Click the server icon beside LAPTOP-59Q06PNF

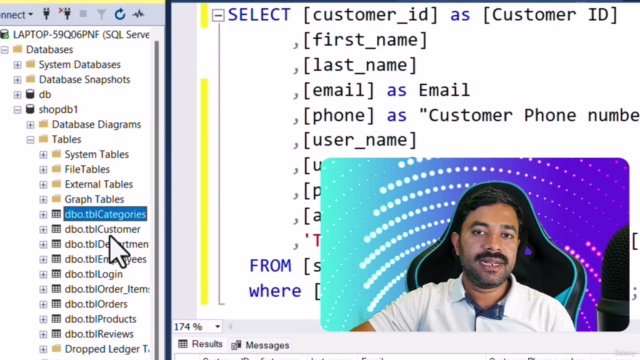pyautogui.click(x=5, y=35)
